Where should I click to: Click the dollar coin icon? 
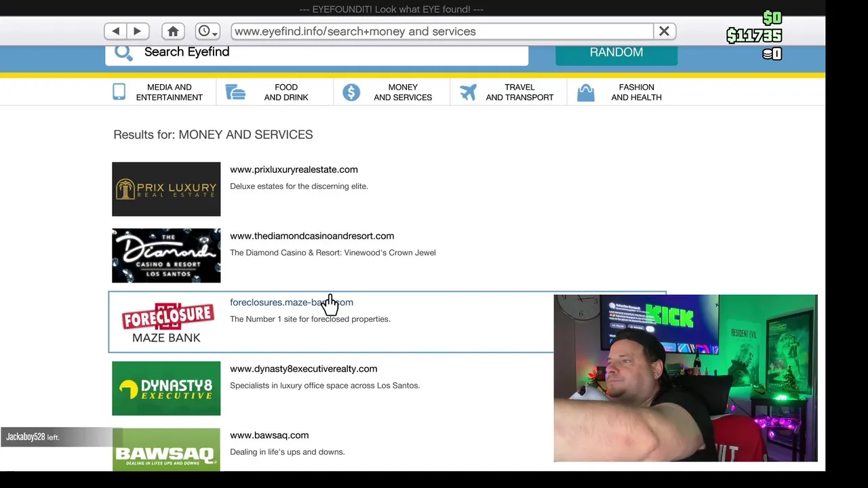pyautogui.click(x=351, y=92)
